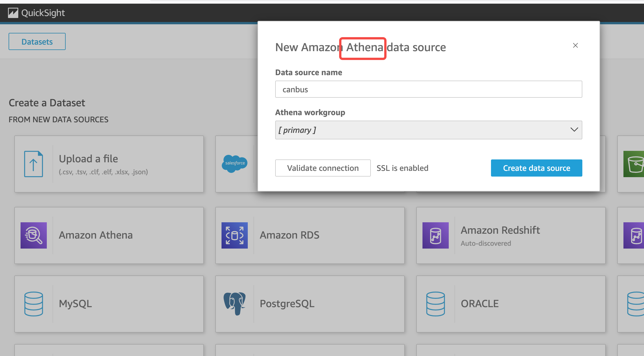
Task: Select the green S3 bucket icon
Action: pos(634,164)
